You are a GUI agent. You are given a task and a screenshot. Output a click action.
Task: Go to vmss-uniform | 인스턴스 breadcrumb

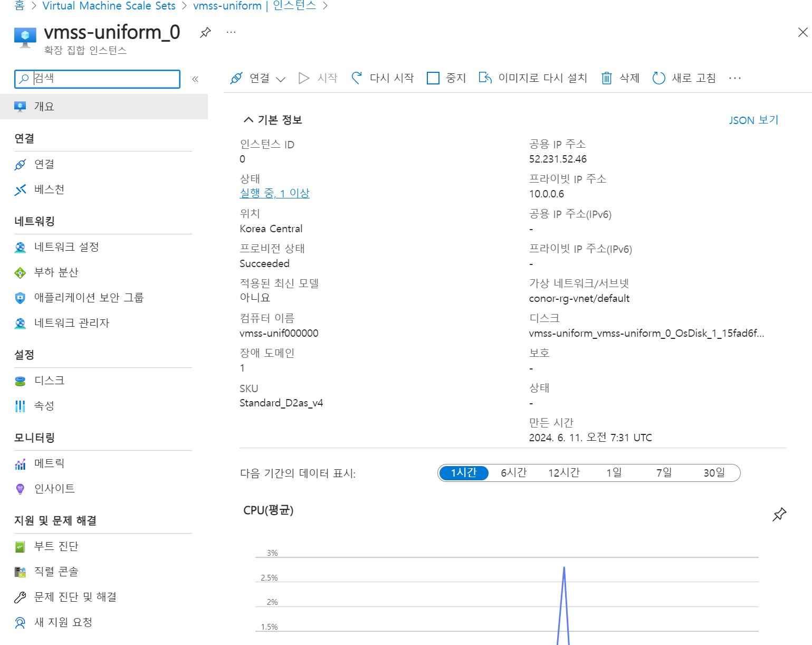pos(254,6)
